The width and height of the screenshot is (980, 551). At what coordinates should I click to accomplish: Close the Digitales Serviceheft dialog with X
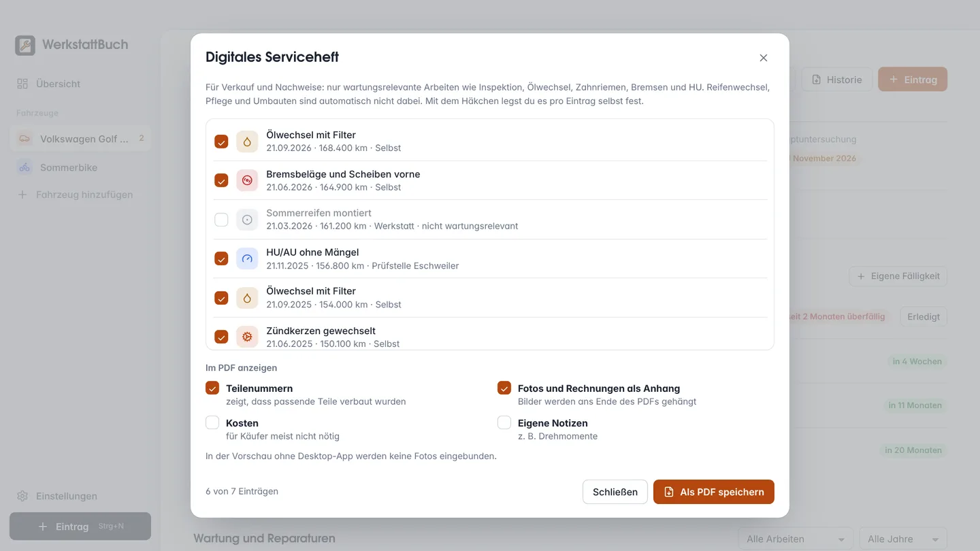click(x=764, y=58)
